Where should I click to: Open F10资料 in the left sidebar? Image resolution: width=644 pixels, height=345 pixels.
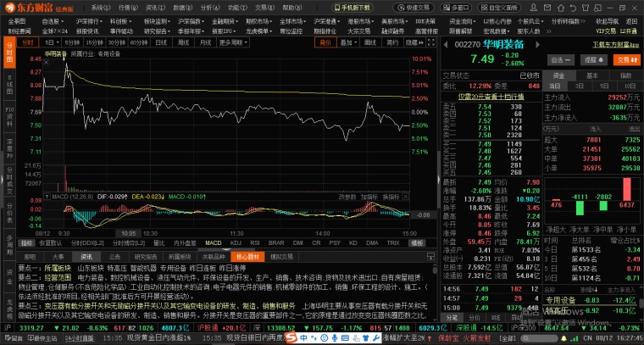[x=9, y=116]
